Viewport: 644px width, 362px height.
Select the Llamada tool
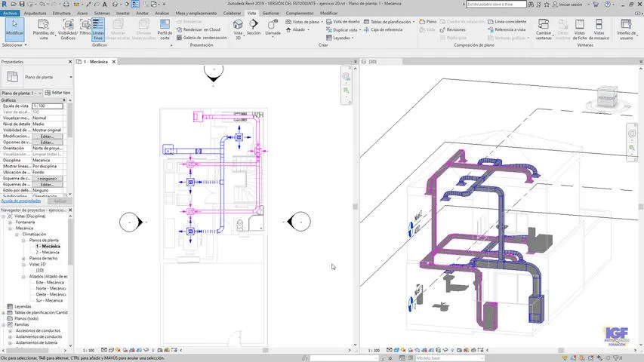[x=273, y=27]
